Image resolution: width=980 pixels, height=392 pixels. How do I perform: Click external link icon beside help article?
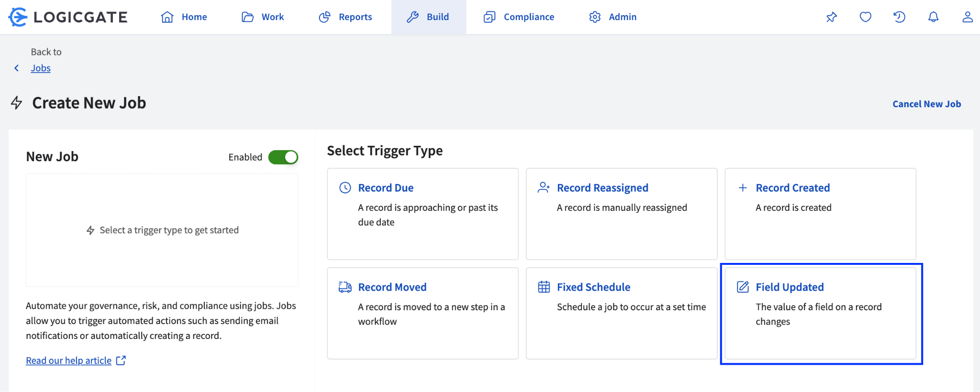click(x=121, y=360)
